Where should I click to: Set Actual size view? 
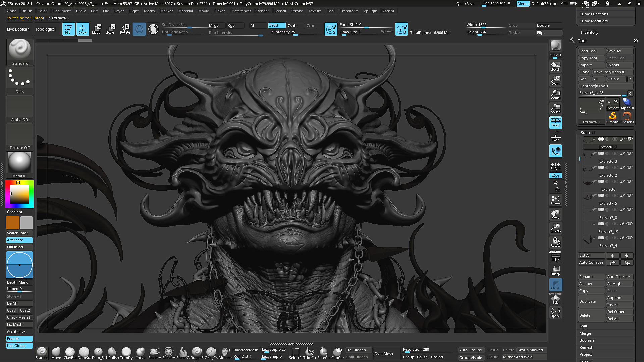tap(555, 94)
